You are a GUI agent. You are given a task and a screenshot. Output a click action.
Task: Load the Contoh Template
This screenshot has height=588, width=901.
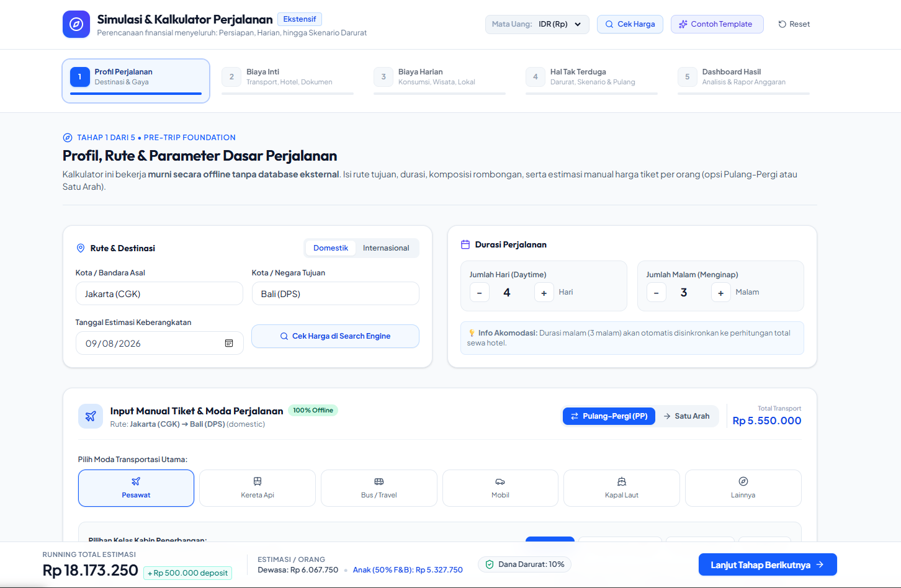tap(717, 24)
